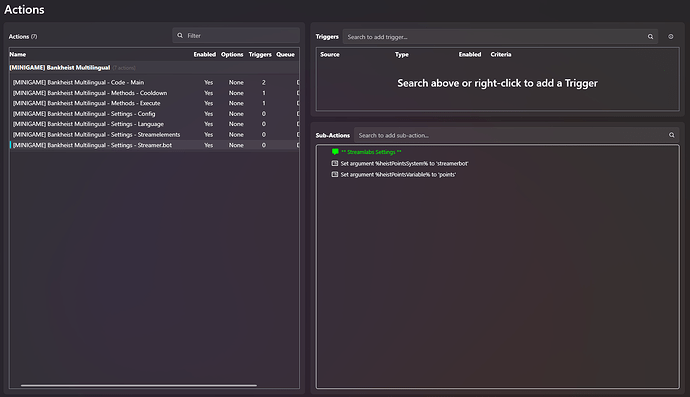Select the green Streamlabs Settings comment icon
Viewport: 690px width, 397px height.
335,152
